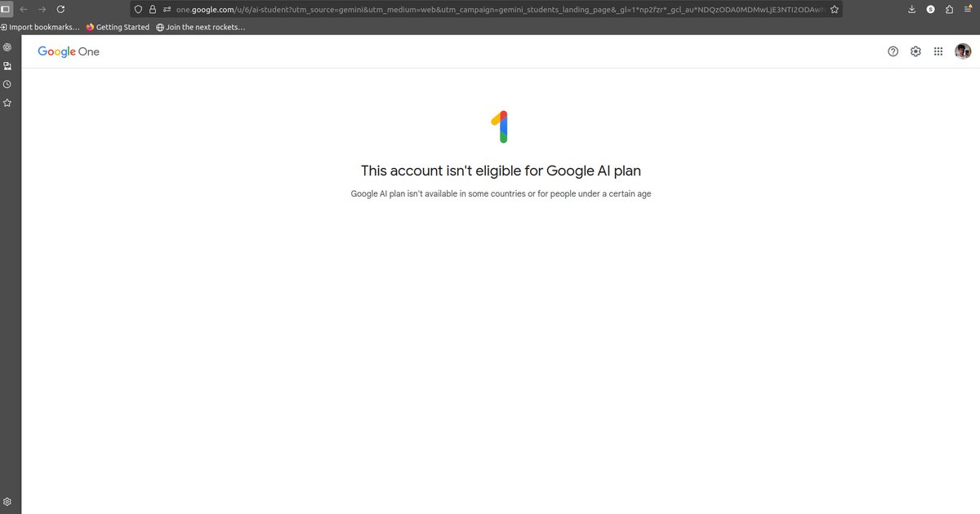The image size is (980, 514).
Task: Open the Firefox downloads panel
Action: click(912, 9)
